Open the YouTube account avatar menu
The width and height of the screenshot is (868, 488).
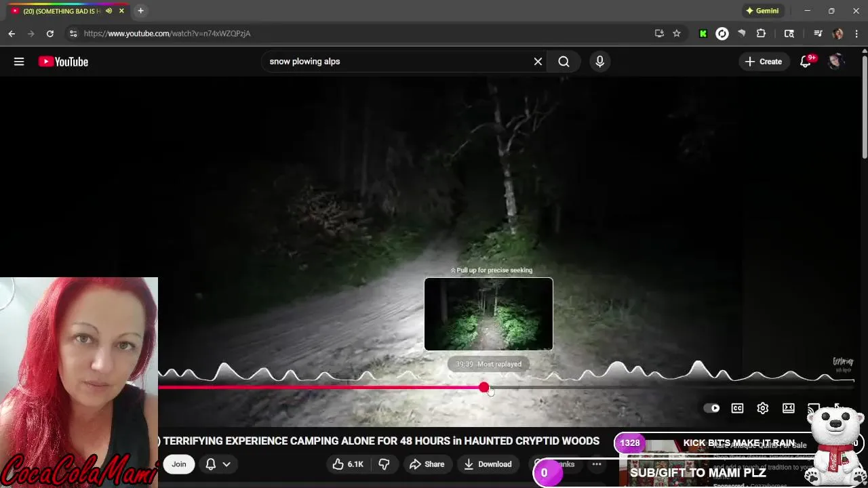(835, 62)
